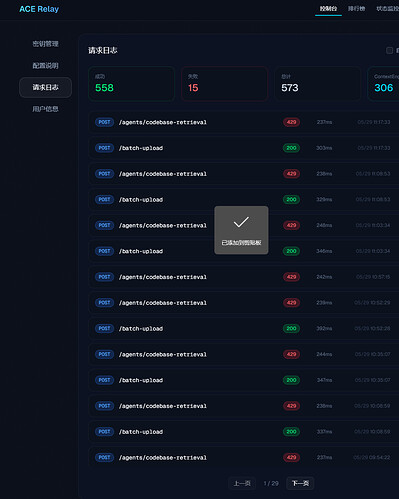The image size is (399, 499).
Task: Click the 239ms value
Action: point(324,303)
